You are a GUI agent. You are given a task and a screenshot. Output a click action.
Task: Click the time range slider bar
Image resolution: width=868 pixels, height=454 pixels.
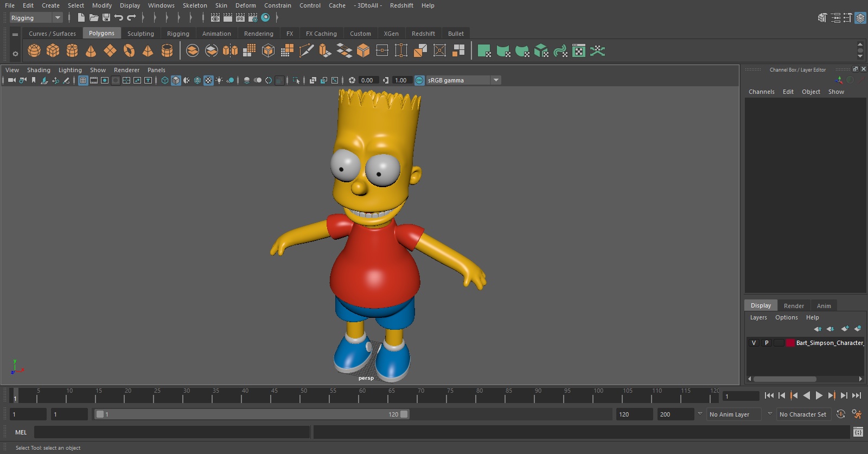[252, 414]
